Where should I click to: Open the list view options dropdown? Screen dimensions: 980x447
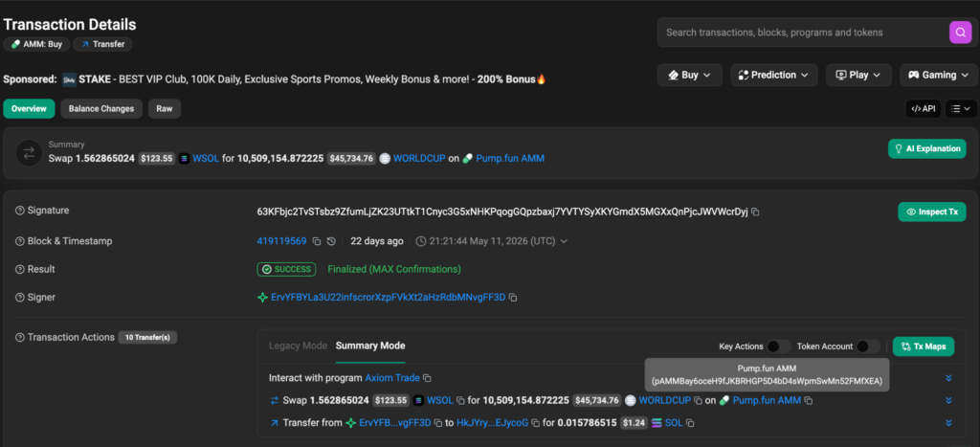click(x=961, y=109)
